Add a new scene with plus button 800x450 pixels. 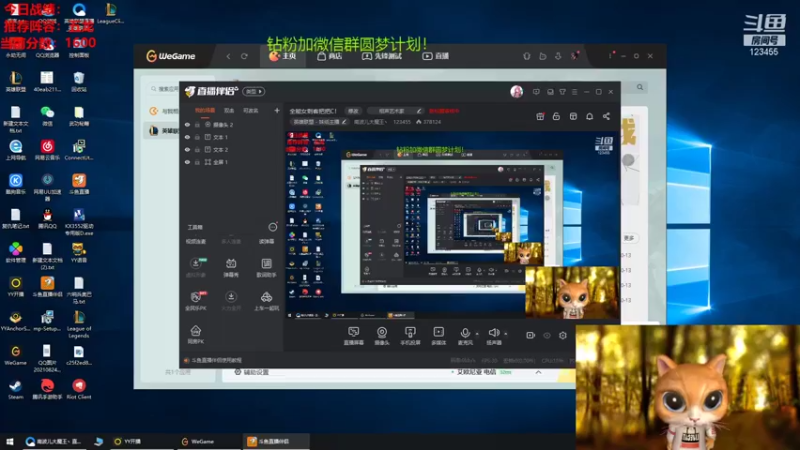coord(277,110)
